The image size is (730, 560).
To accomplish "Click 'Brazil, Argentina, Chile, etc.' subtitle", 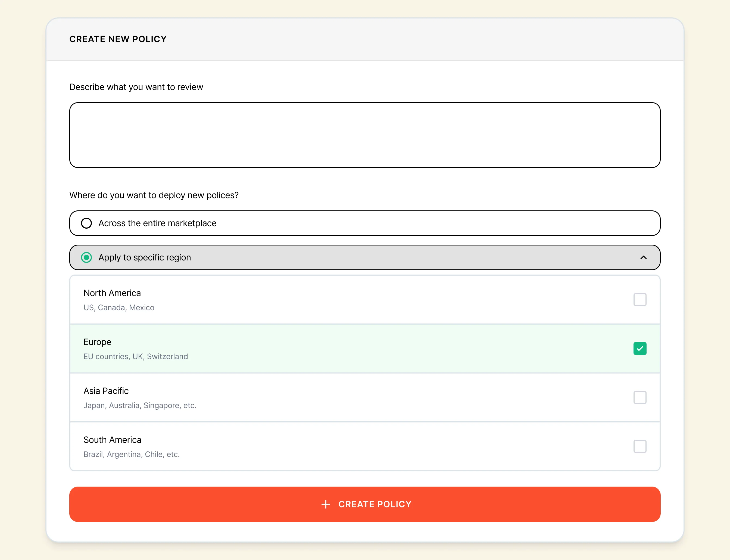I will (131, 455).
